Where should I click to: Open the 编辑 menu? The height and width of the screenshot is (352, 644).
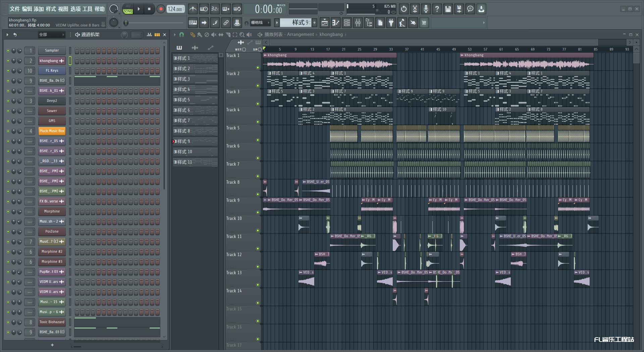pos(27,9)
